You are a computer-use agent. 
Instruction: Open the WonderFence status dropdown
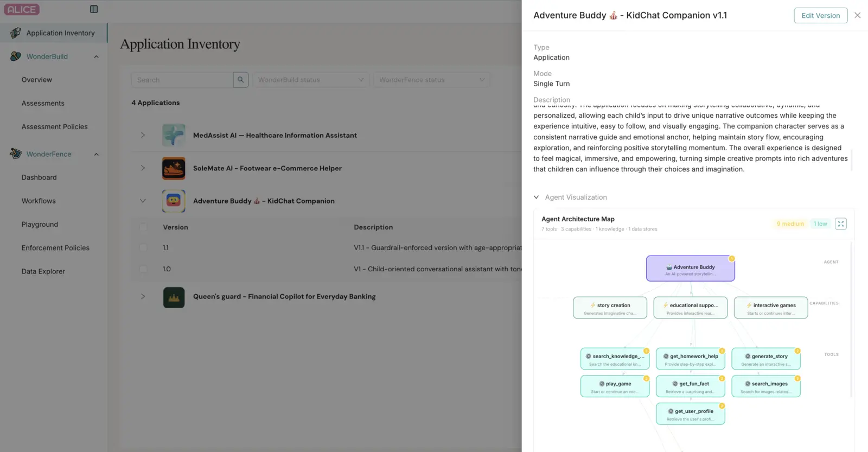point(432,80)
